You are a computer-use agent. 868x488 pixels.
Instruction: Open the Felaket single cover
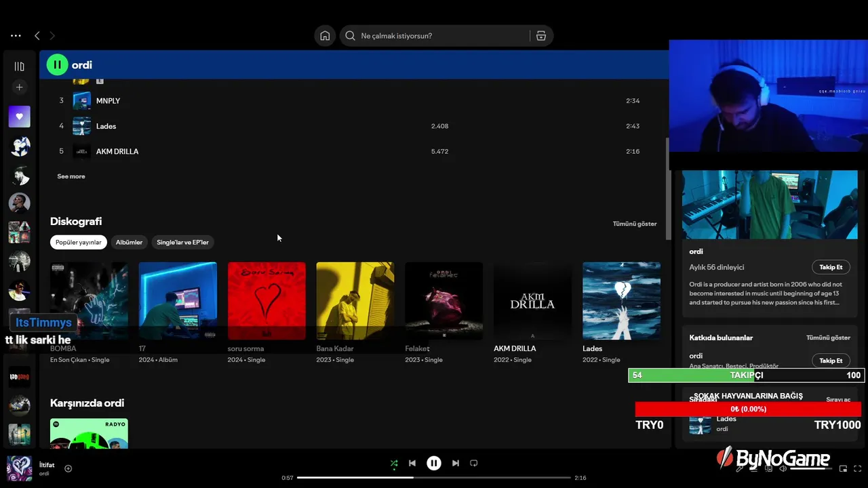click(444, 301)
